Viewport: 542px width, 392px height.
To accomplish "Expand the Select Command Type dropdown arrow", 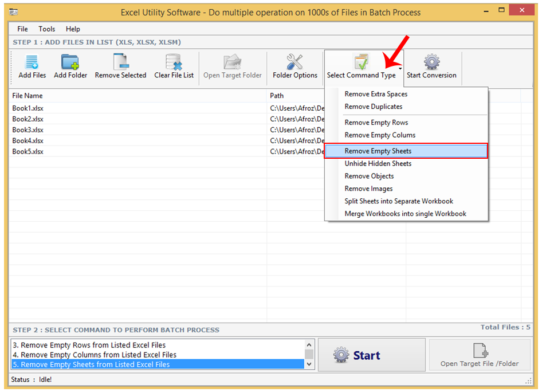I will pos(400,69).
